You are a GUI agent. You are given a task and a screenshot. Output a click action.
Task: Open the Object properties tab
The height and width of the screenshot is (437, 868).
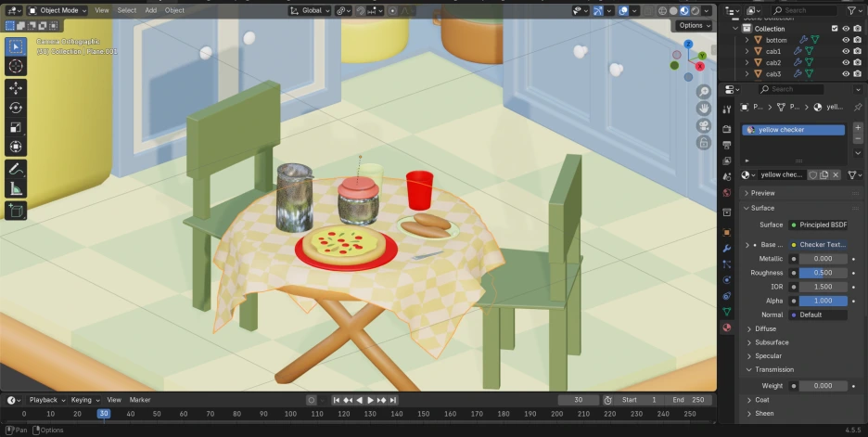point(727,233)
